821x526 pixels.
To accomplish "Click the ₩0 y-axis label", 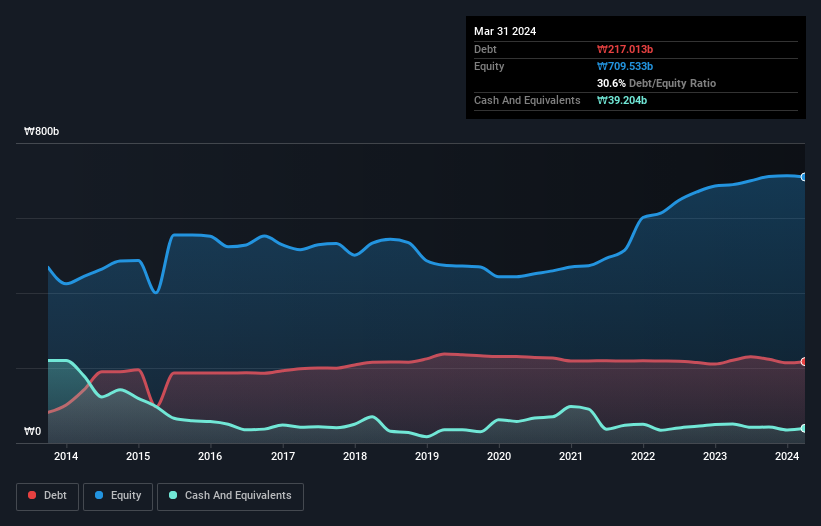I will click(32, 431).
